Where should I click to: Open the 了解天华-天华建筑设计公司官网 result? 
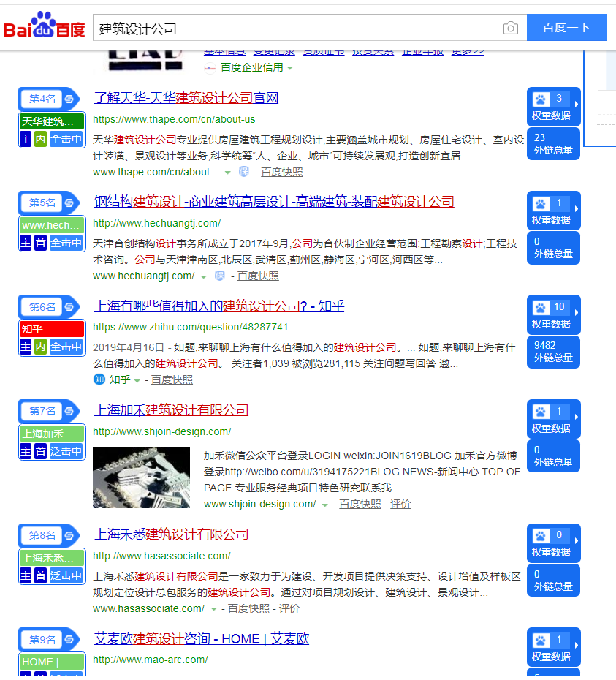point(186,97)
